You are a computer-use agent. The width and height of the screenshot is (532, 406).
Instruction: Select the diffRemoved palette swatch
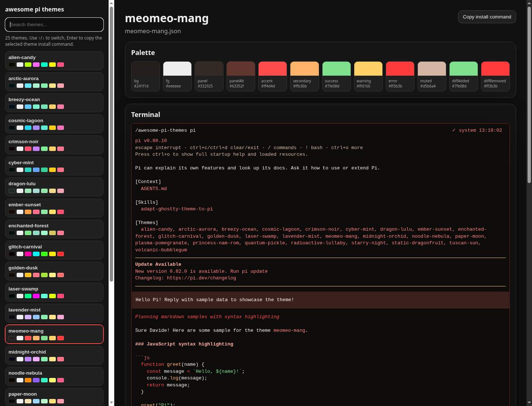(495, 76)
